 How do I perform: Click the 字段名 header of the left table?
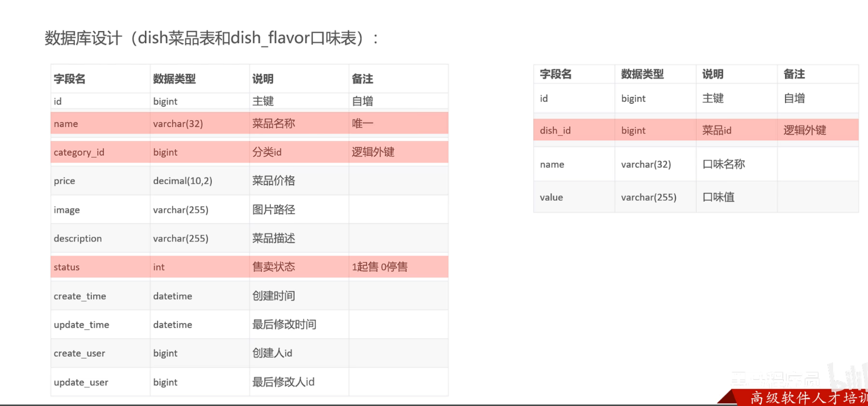coord(69,79)
